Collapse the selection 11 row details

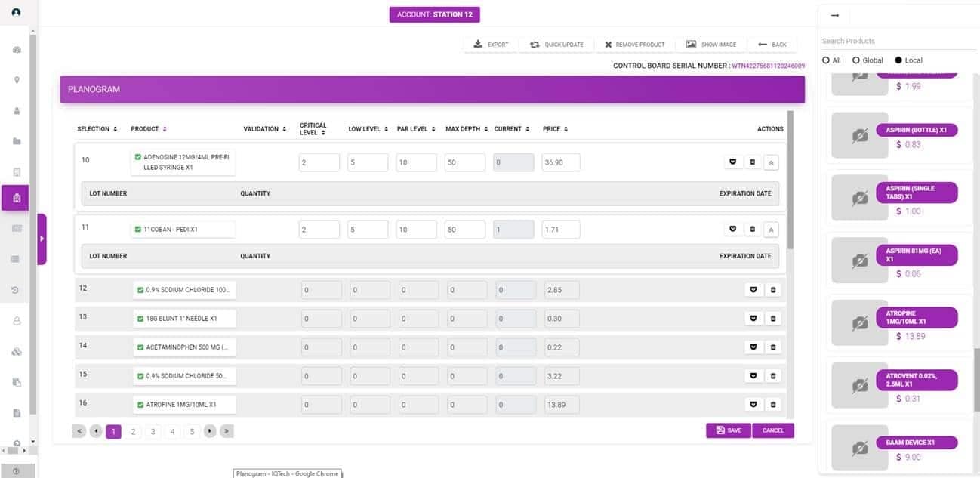click(771, 229)
